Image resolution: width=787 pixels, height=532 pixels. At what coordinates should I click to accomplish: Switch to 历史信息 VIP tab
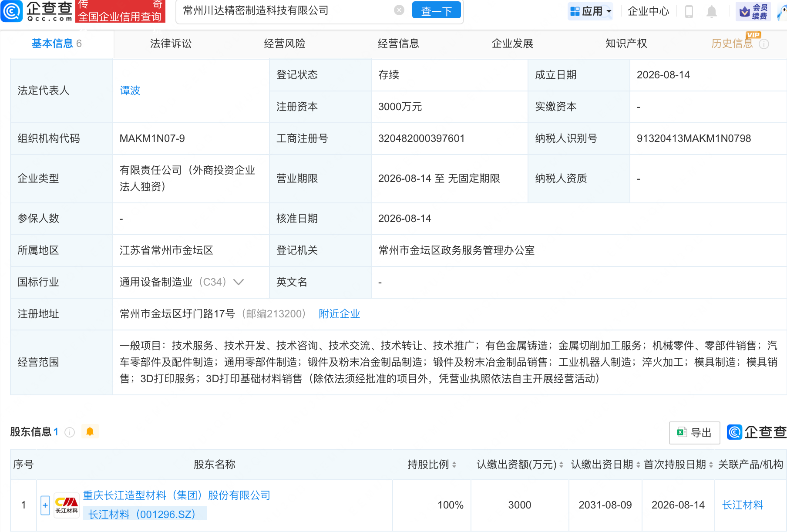click(x=732, y=44)
